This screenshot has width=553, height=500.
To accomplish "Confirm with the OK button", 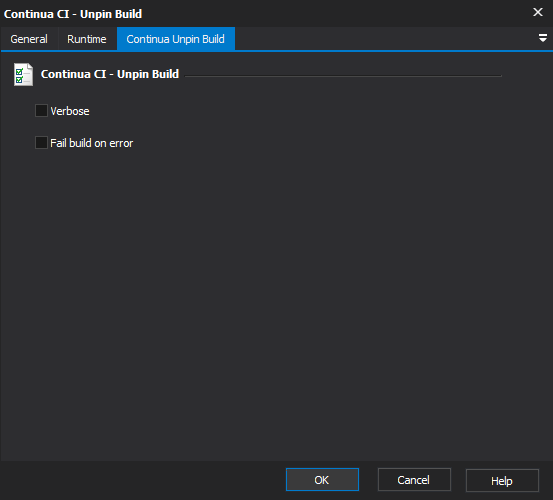I will coord(322,480).
